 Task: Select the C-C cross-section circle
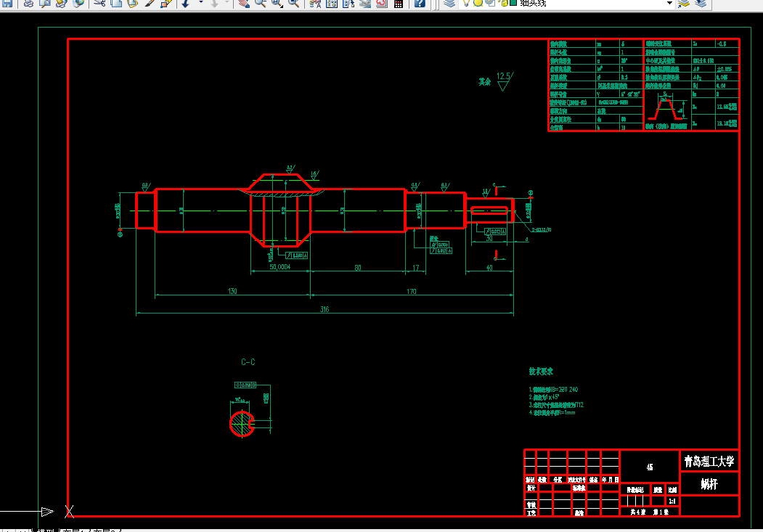point(242,424)
